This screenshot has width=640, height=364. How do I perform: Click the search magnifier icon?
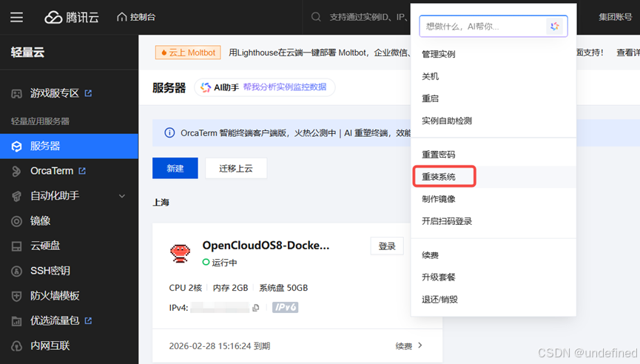[x=316, y=17]
